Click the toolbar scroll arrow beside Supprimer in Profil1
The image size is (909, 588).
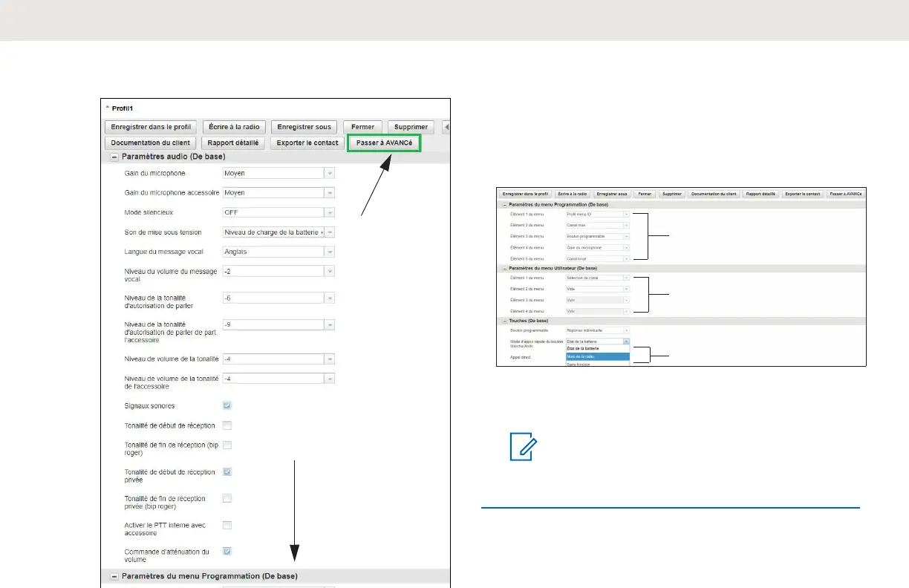coord(446,127)
